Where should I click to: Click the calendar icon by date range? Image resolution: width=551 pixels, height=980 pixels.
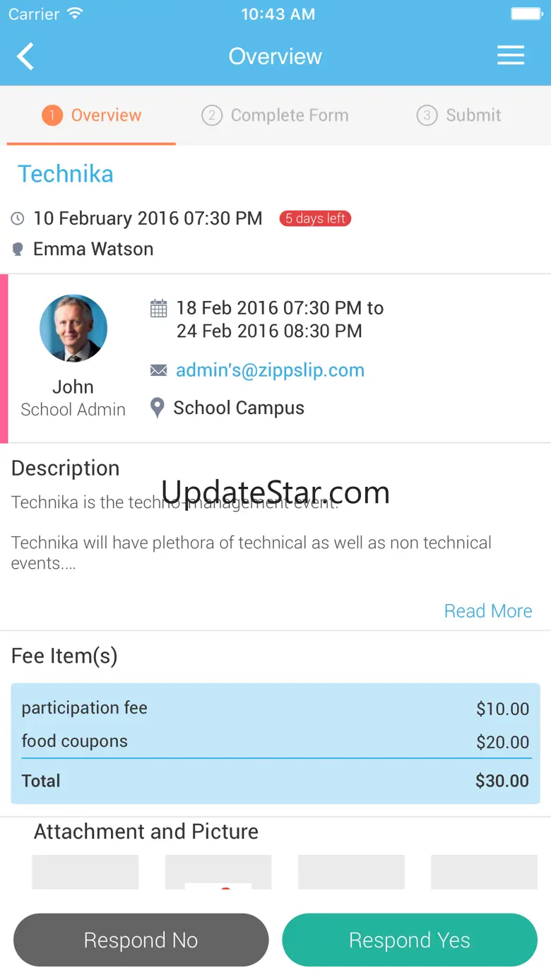coord(159,308)
